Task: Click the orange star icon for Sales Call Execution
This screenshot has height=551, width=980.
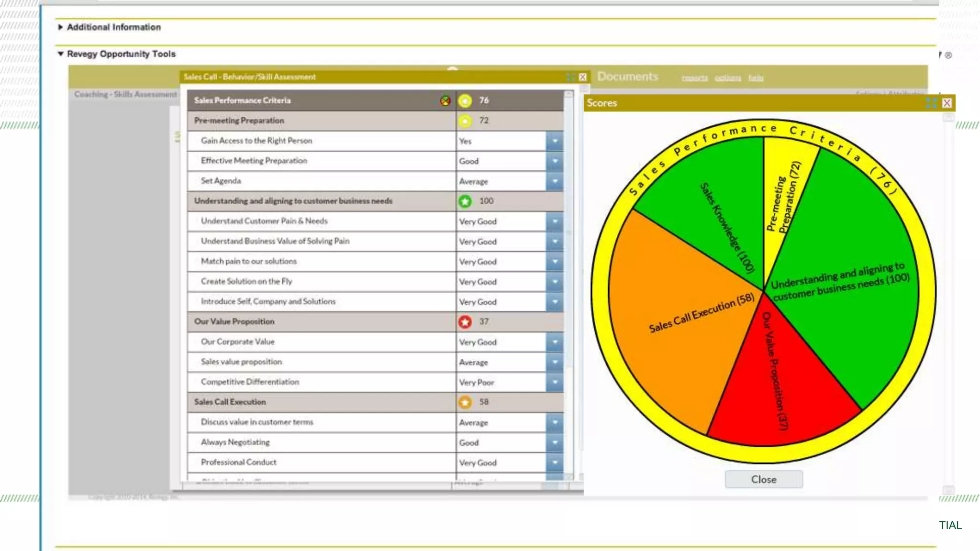Action: [465, 402]
